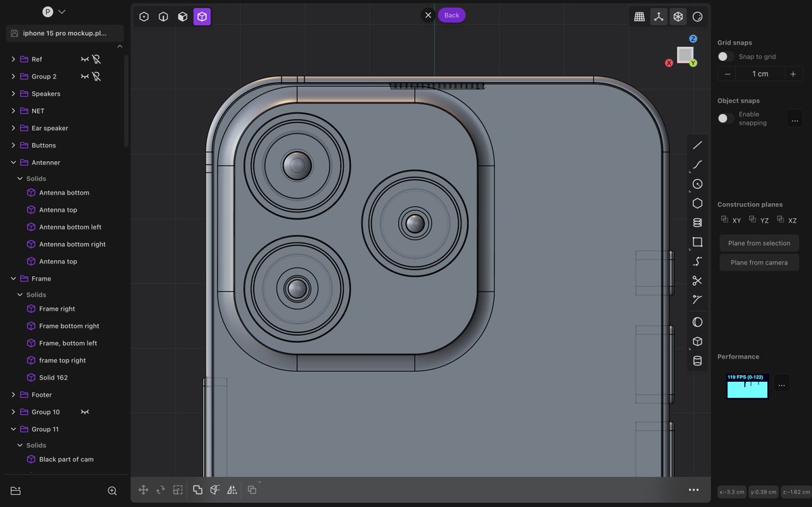Click Plane from camera button
Viewport: 812px width, 507px height.
(759, 263)
